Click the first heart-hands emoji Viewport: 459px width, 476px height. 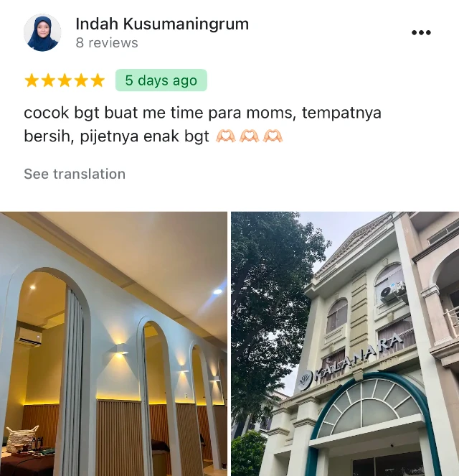(226, 136)
